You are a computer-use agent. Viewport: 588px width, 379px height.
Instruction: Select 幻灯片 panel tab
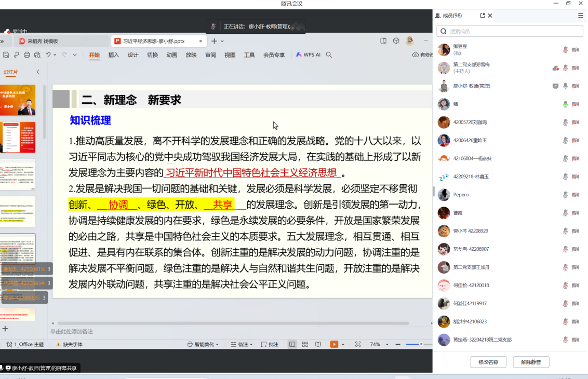point(10,72)
